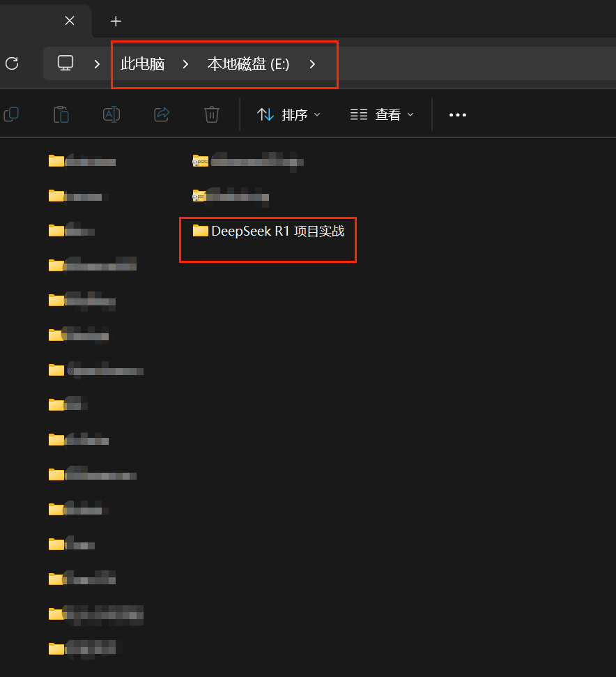Open the 查看 view dropdown
The height and width of the screenshot is (677, 616).
[x=382, y=114]
